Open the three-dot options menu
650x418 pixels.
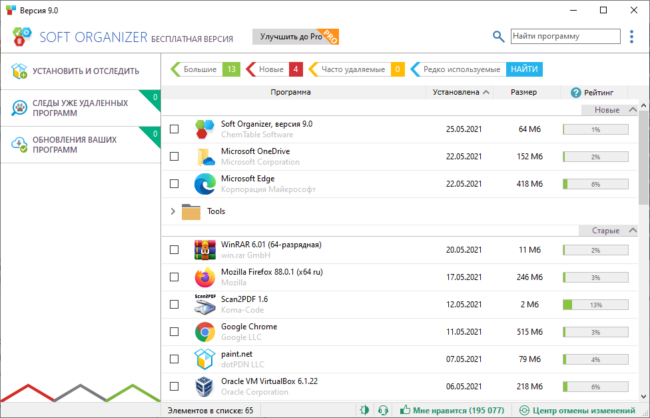click(x=631, y=36)
